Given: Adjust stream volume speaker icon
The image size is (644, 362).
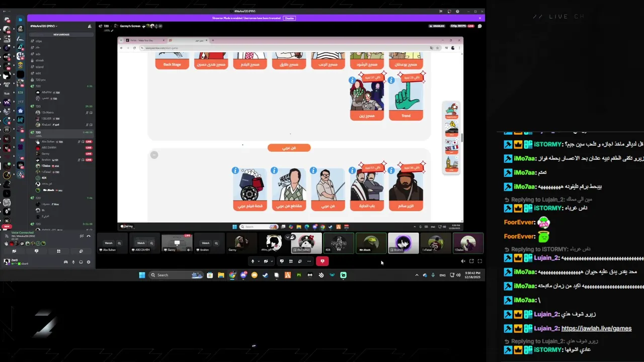Looking at the screenshot, I should coord(463,261).
